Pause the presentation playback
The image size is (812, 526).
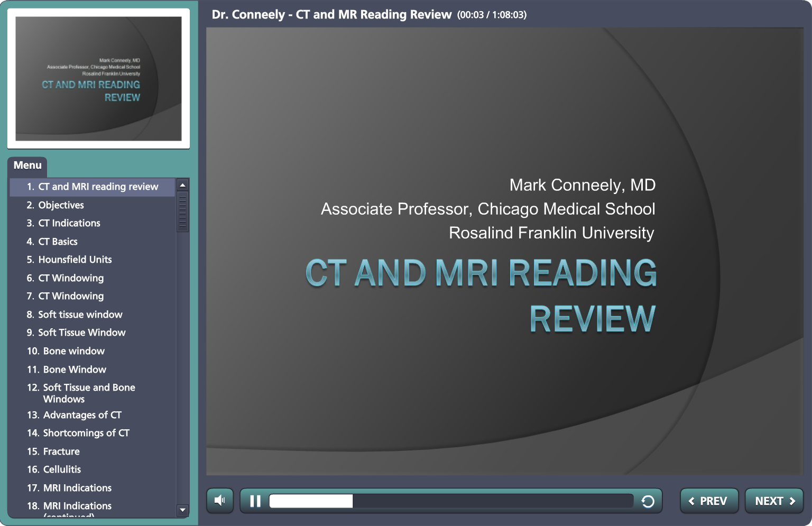255,501
